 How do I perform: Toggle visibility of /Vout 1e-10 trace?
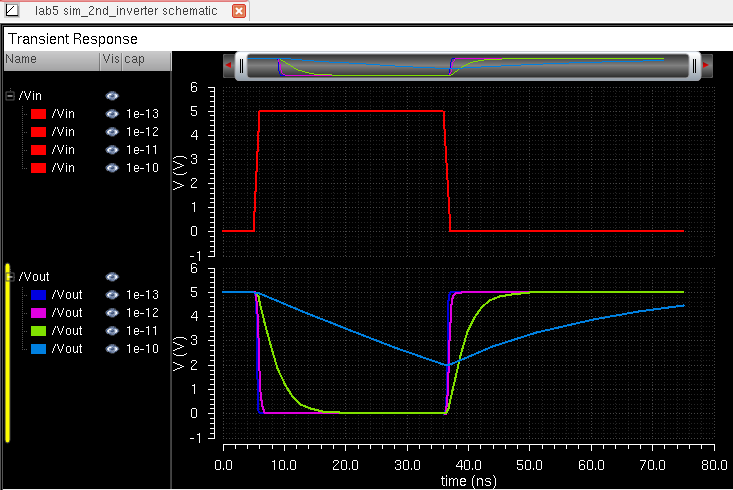click(x=112, y=349)
